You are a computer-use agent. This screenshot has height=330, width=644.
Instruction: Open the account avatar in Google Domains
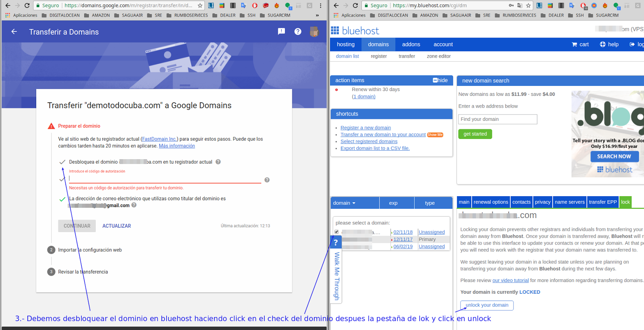(314, 31)
